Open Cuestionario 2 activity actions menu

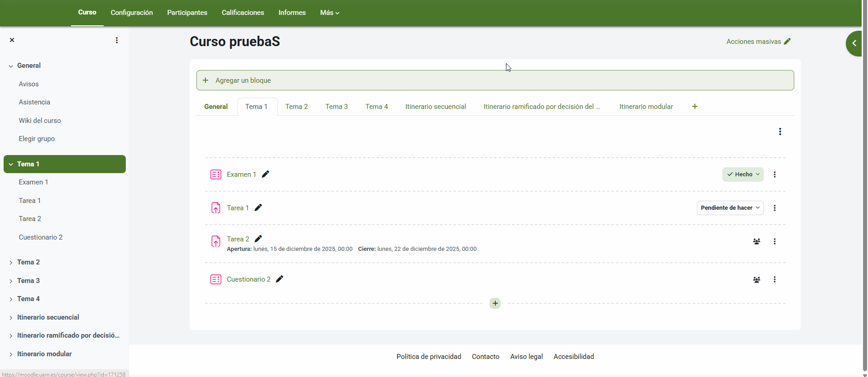coord(774,279)
